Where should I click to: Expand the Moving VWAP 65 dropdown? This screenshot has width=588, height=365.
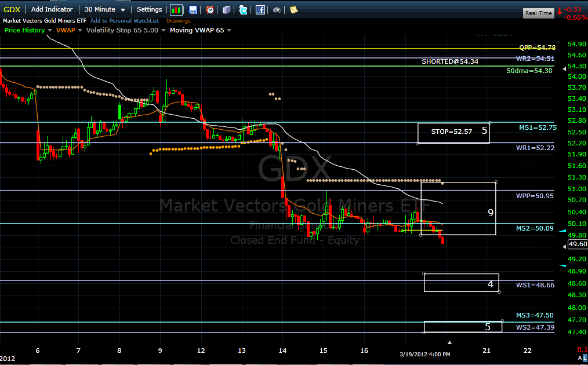coord(228,30)
